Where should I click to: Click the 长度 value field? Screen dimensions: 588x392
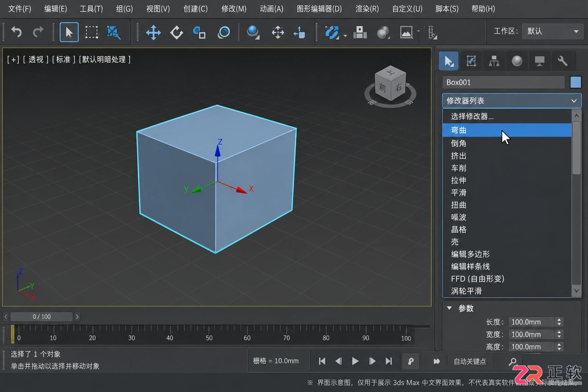(x=532, y=322)
